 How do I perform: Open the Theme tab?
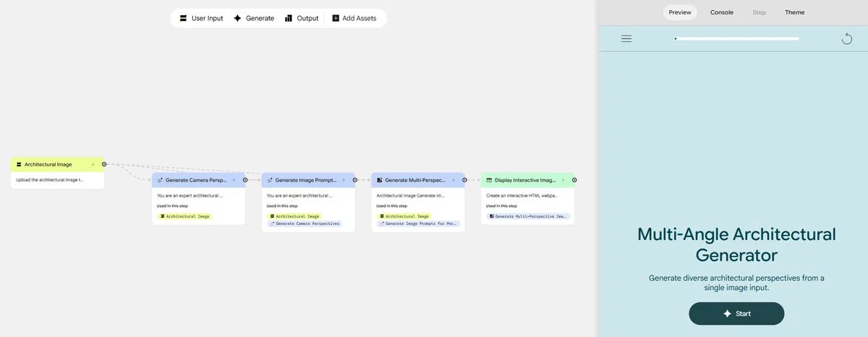tap(795, 12)
